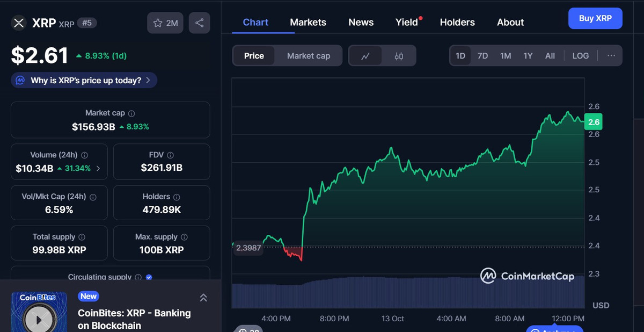Open the Holders tab
644x332 pixels.
click(x=457, y=22)
